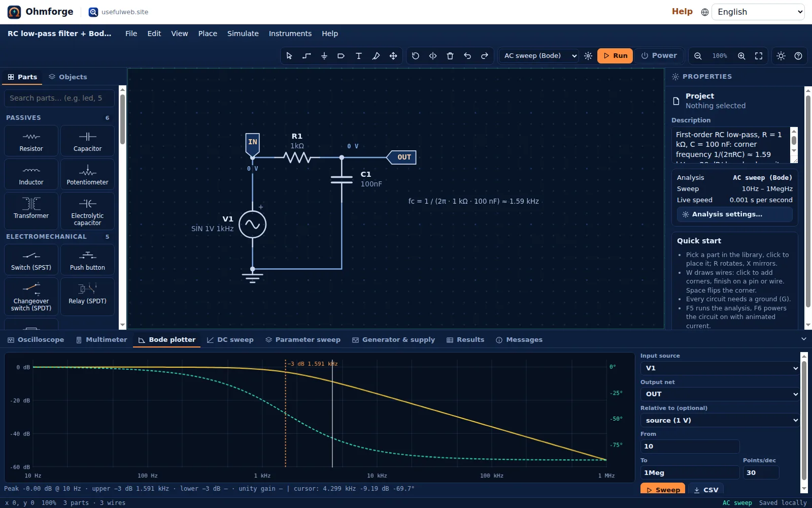The width and height of the screenshot is (812, 508).
Task: Mirror the selection horizontally
Action: [432, 56]
